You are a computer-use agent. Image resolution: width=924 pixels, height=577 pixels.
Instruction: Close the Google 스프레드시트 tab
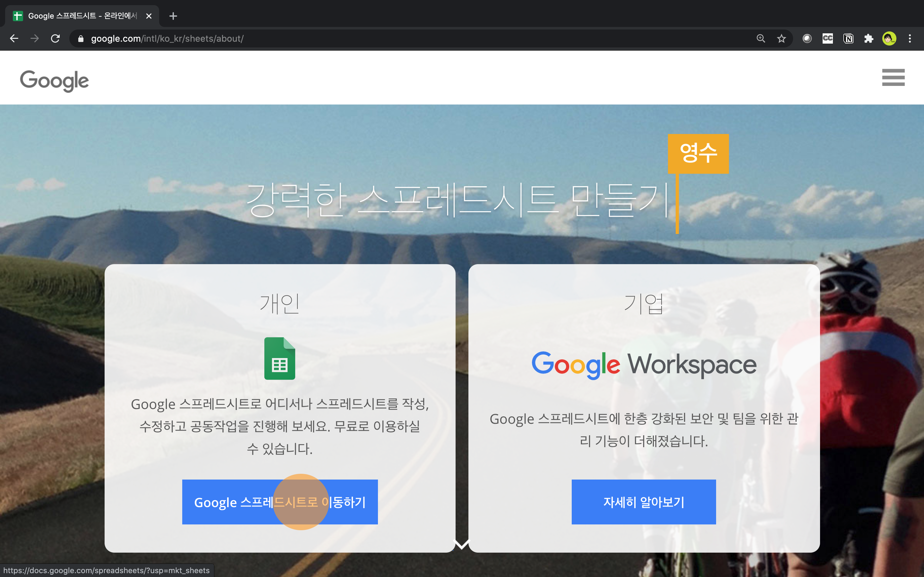149,16
